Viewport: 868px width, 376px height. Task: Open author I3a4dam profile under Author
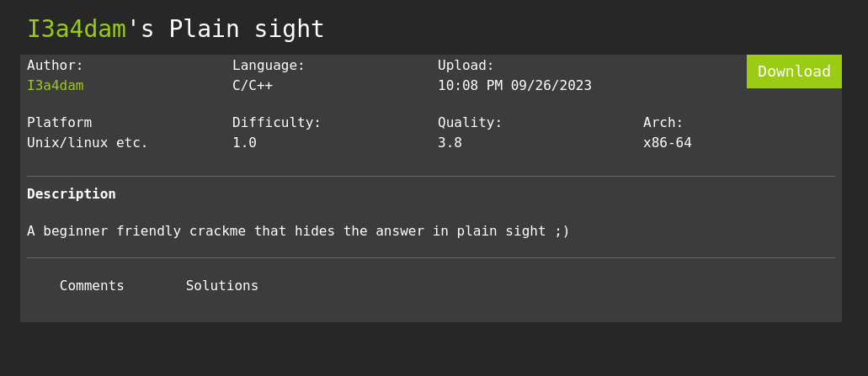click(56, 85)
